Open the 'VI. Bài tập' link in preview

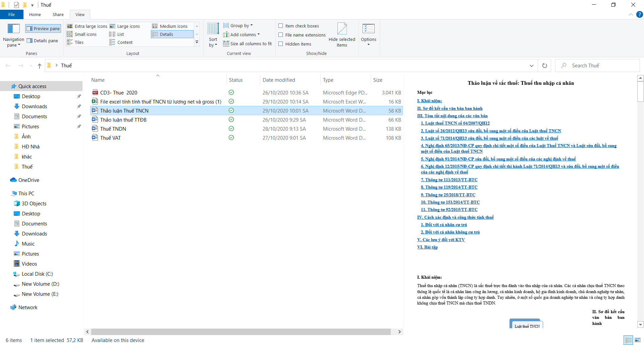427,247
